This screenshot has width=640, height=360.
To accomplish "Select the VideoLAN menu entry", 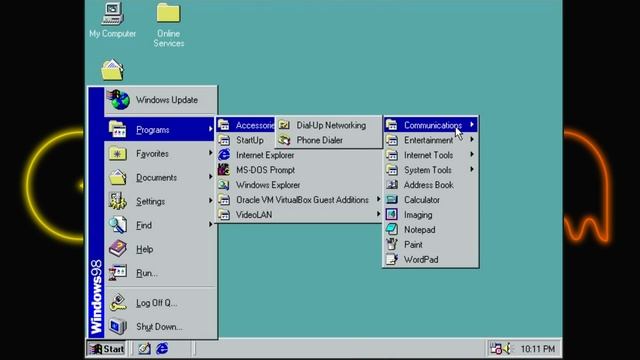I will pyautogui.click(x=299, y=215).
